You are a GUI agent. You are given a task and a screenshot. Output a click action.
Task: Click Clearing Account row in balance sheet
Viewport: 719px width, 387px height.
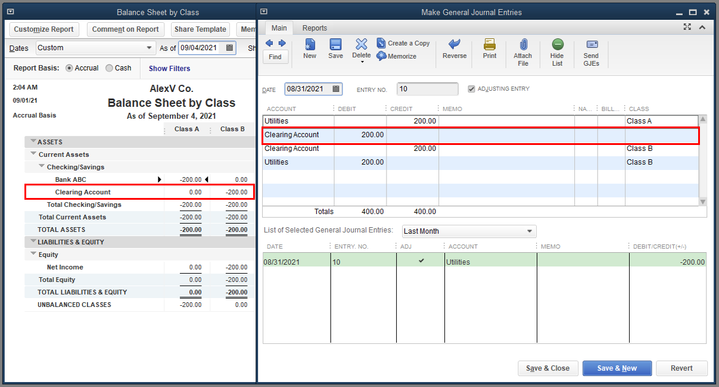[139, 192]
